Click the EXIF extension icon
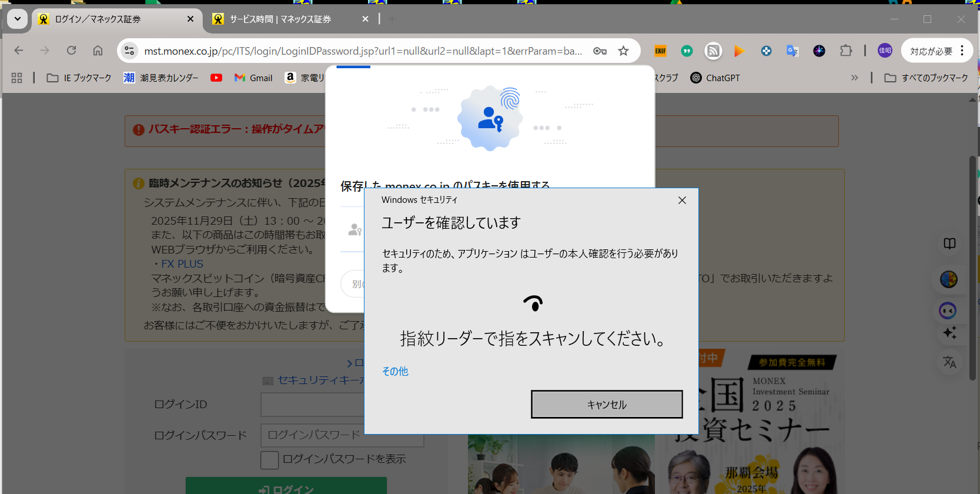Viewport: 980px width, 494px height. click(660, 51)
